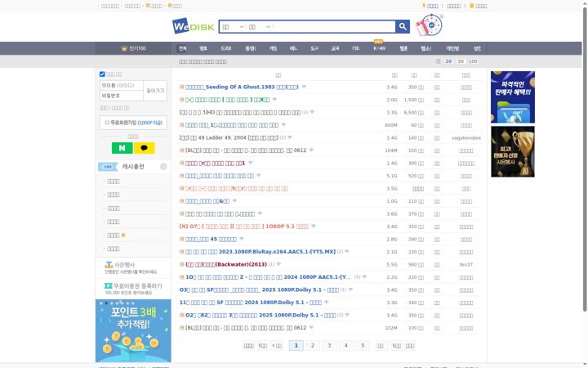Click the 무료회원가입 signup button
The image size is (588, 368).
coord(133,123)
